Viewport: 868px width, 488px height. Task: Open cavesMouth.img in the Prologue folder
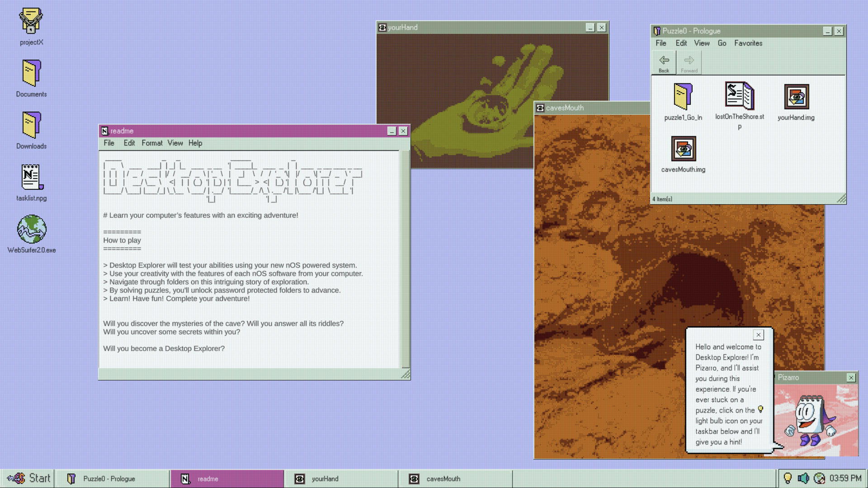683,149
